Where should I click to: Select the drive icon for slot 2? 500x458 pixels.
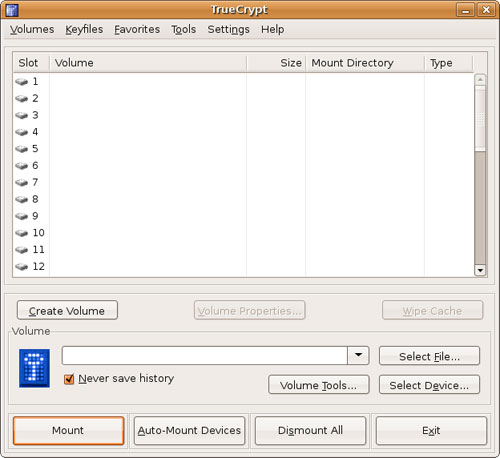(22, 98)
